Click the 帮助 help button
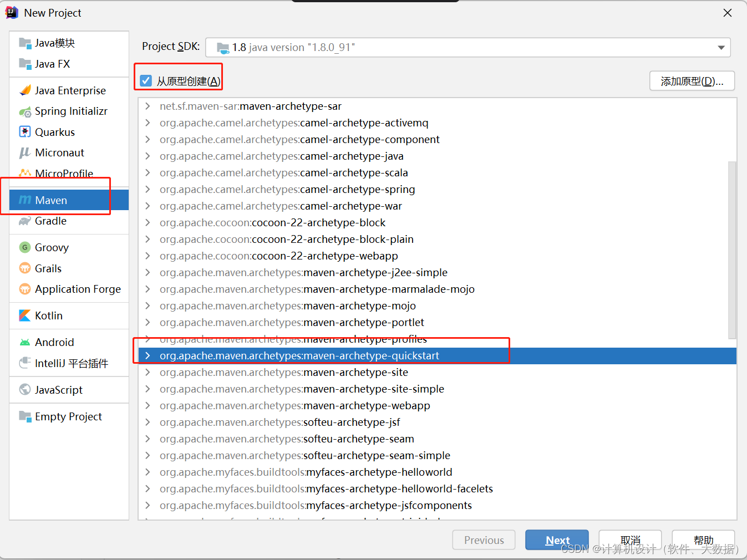Viewport: 747px width, 560px height. pyautogui.click(x=703, y=540)
